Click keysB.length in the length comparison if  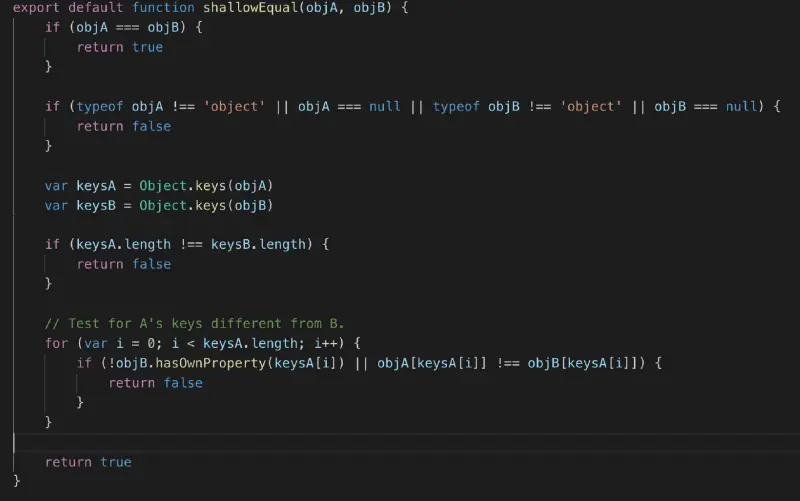(258, 244)
